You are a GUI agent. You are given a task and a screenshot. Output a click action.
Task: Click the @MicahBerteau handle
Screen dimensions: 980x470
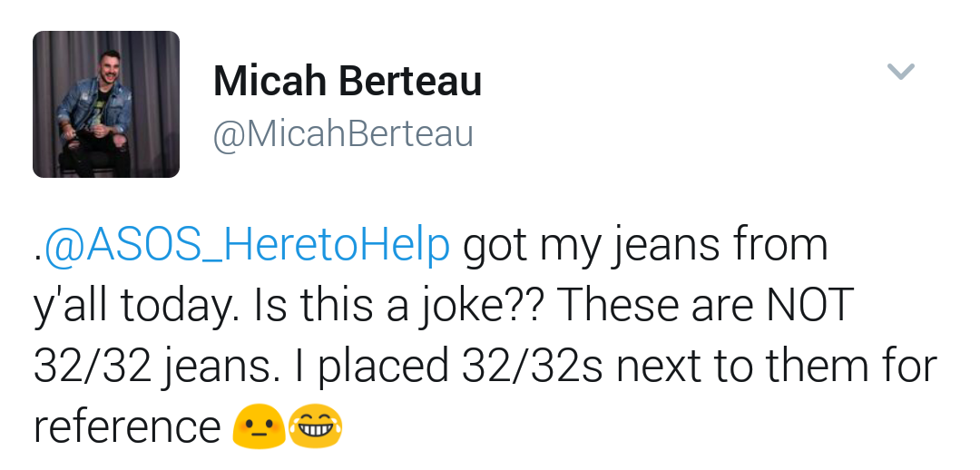click(x=343, y=134)
